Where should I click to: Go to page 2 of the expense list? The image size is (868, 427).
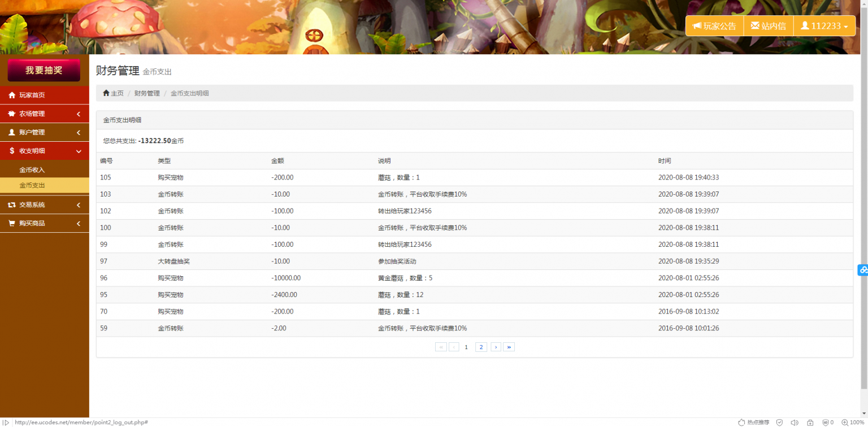(x=481, y=347)
